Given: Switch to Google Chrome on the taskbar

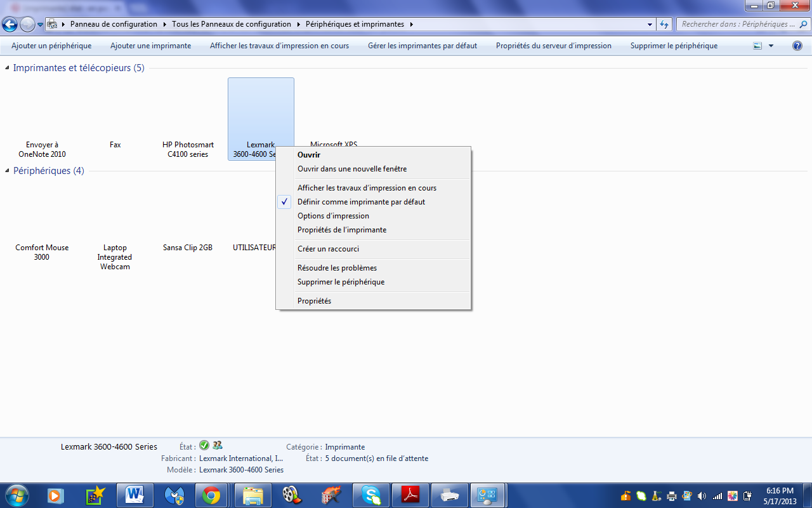Looking at the screenshot, I should [x=211, y=495].
